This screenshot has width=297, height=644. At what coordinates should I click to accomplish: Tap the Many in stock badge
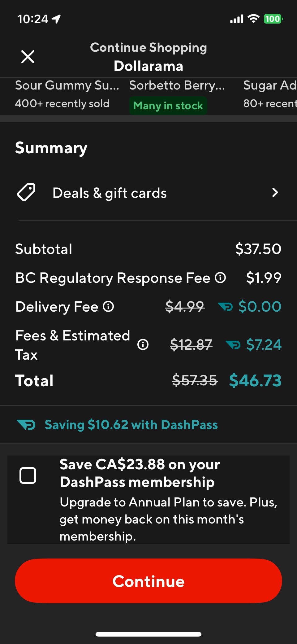pyautogui.click(x=168, y=106)
